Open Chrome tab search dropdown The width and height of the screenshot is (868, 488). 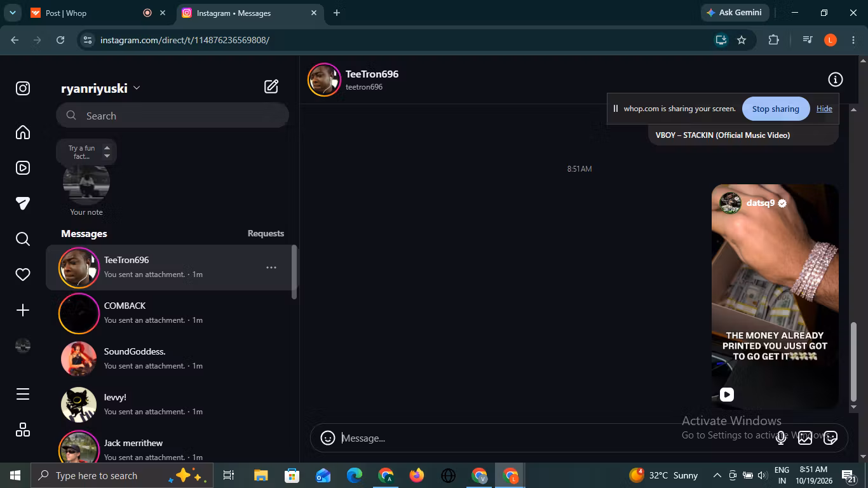[x=12, y=13]
